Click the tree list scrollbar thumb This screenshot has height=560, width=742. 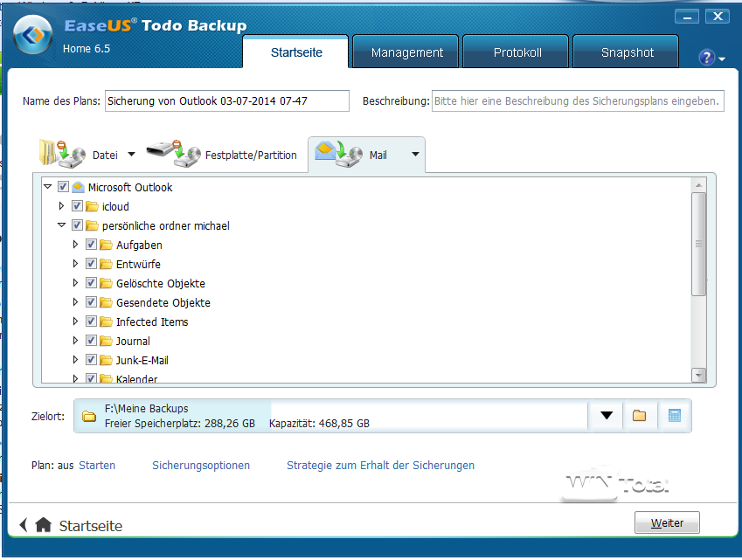click(698, 244)
